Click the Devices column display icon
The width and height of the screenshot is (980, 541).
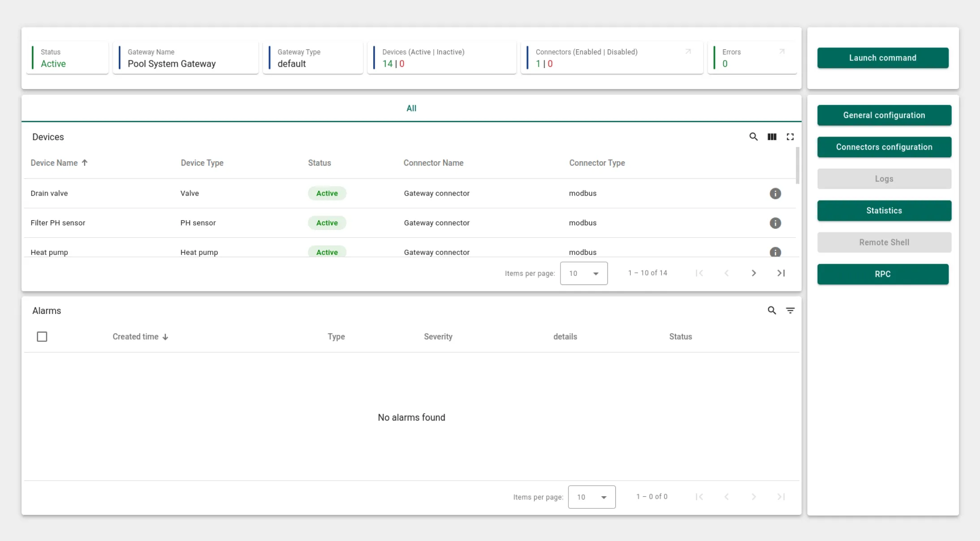tap(772, 137)
